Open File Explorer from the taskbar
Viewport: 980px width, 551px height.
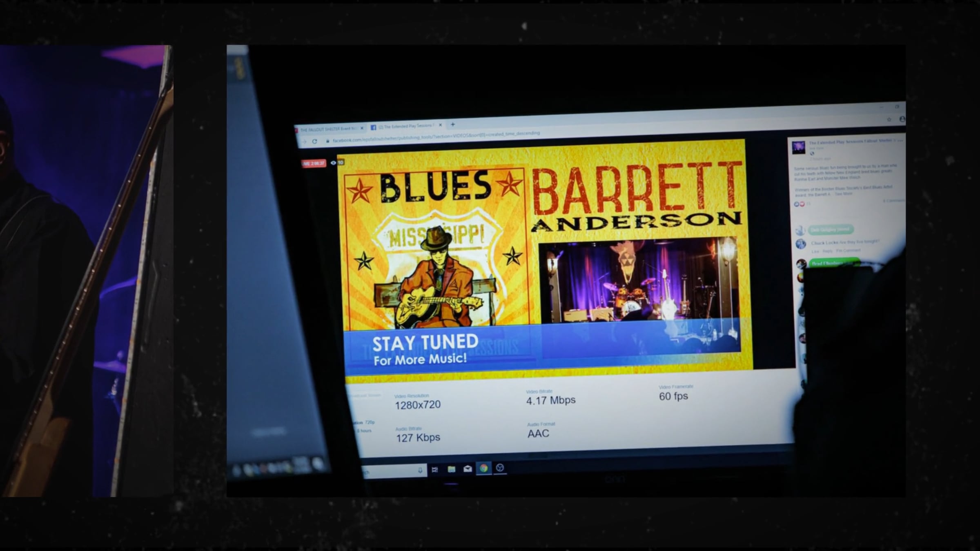[451, 469]
